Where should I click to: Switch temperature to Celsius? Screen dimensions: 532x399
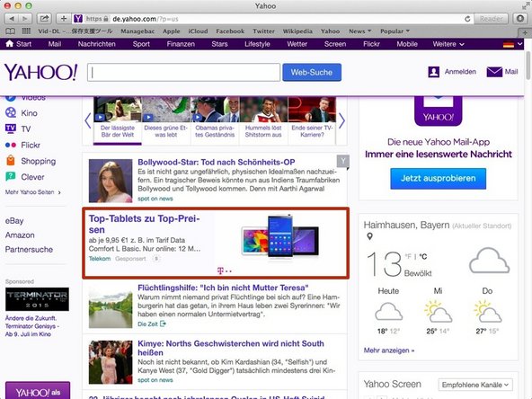[422, 256]
